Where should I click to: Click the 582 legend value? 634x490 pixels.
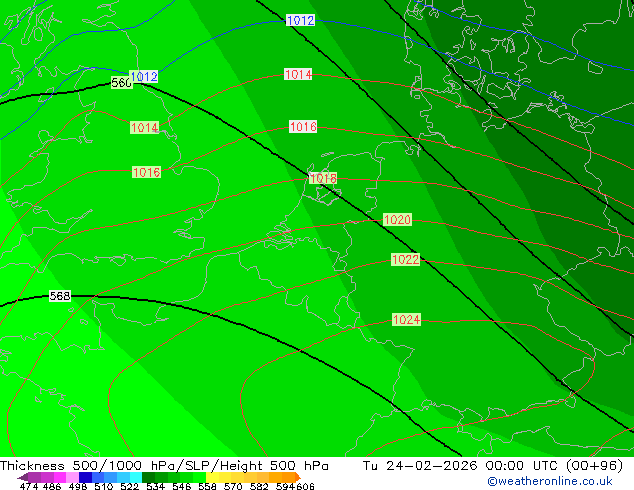tap(259, 486)
